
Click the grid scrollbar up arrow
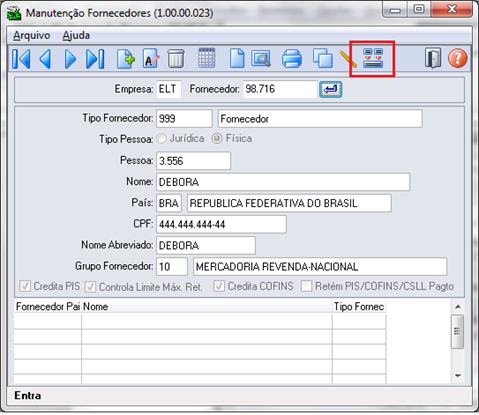point(458,307)
